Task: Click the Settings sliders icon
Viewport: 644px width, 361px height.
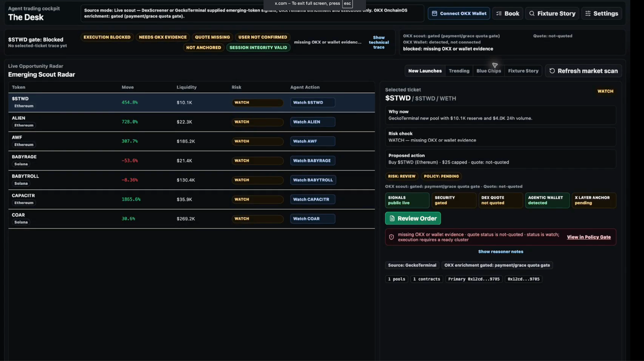Action: click(x=588, y=14)
